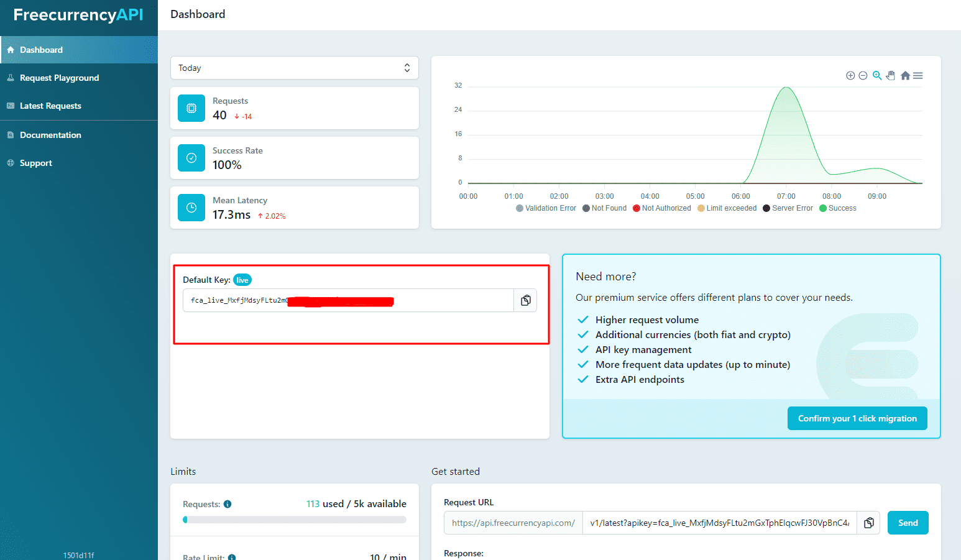The height and width of the screenshot is (560, 961).
Task: Click the Rate Limit info icon
Action: (232, 558)
